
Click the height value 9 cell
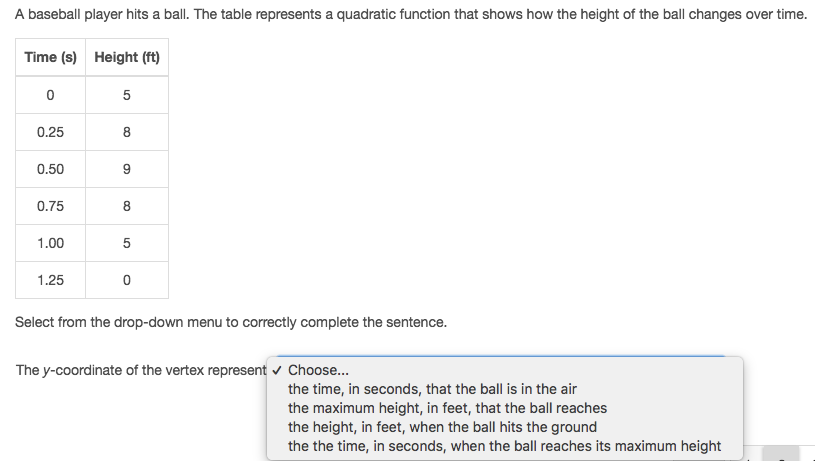[x=127, y=169]
